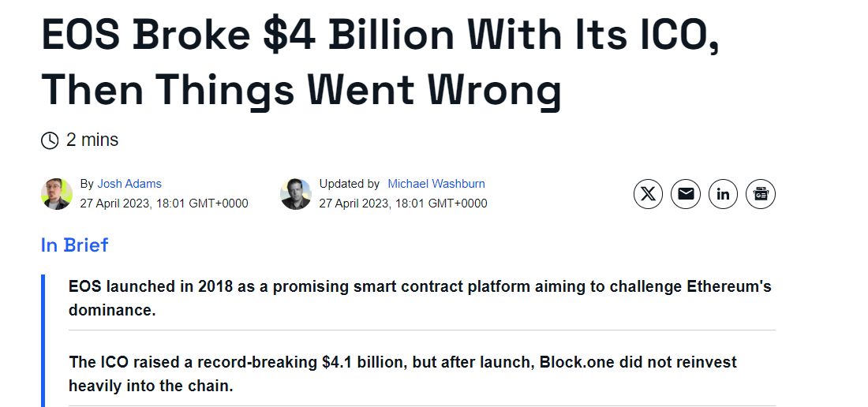Click the summary point about the $4.1 billion ICO
This screenshot has width=868, height=407.
(x=402, y=374)
